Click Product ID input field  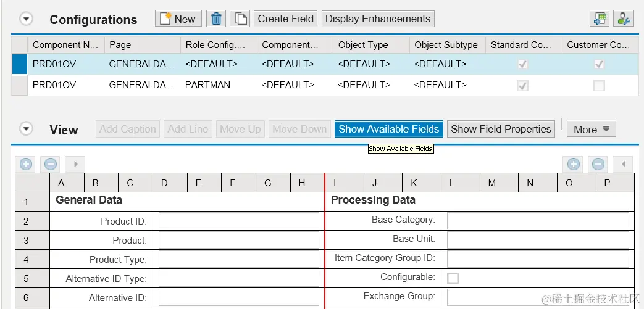point(238,221)
